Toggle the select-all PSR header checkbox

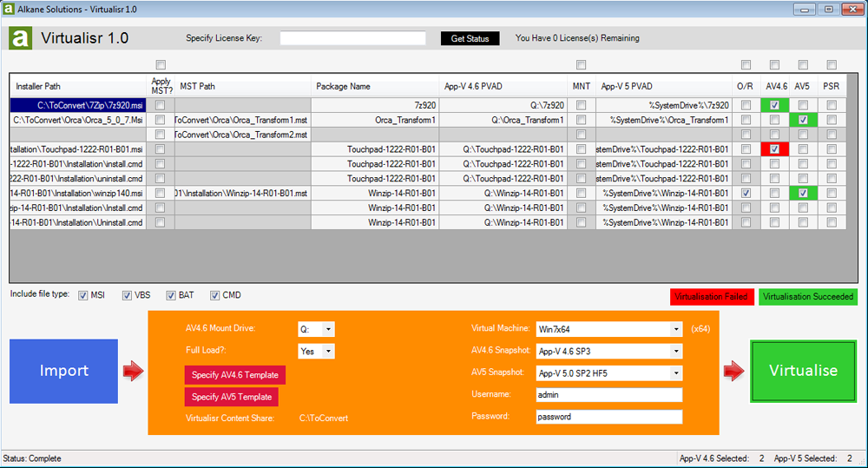click(832, 65)
